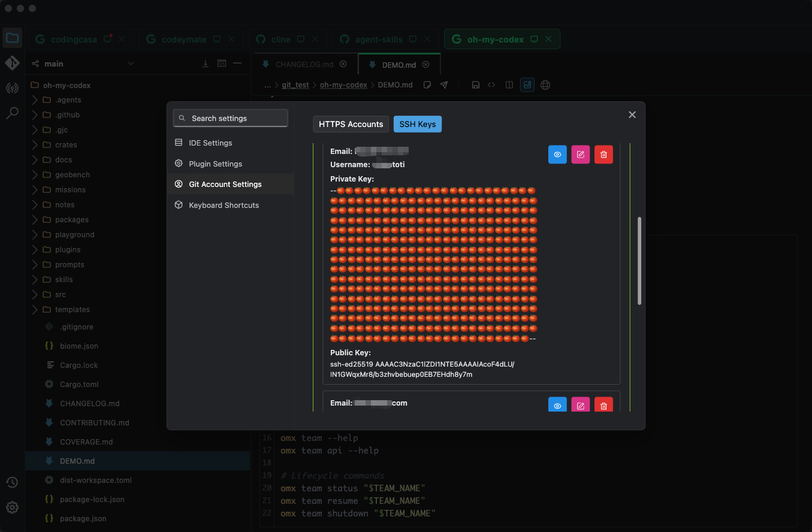Open the file explorer sidebar panel
This screenshot has width=812, height=532.
pos(12,39)
